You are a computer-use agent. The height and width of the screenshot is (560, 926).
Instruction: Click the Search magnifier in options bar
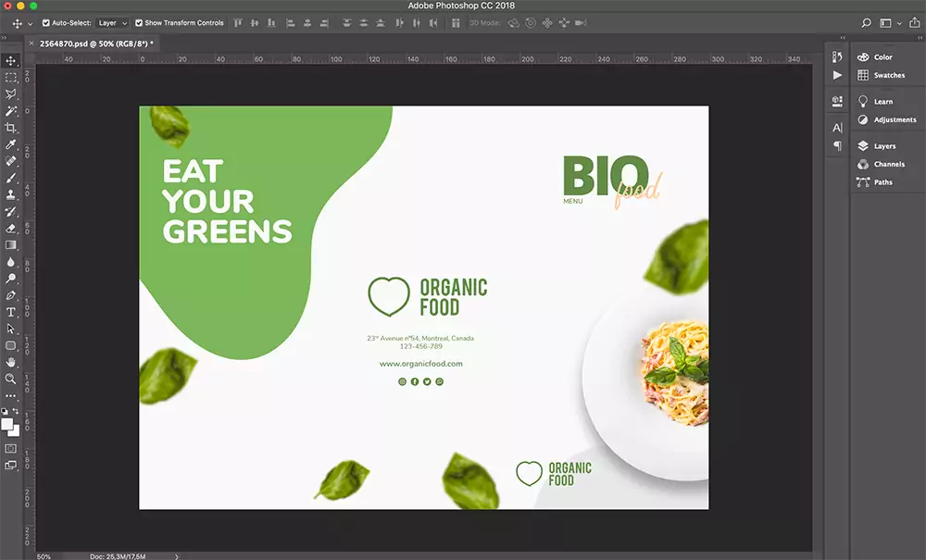866,22
